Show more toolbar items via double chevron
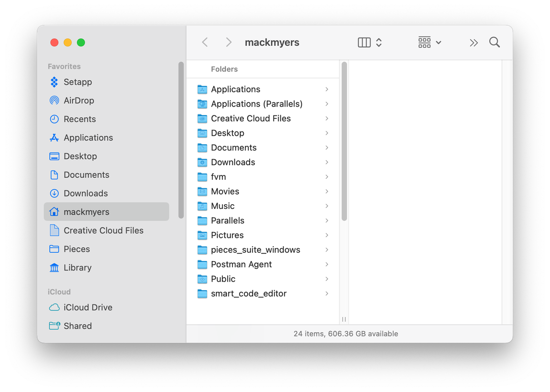Screen dimensions: 550x392 click(x=473, y=43)
